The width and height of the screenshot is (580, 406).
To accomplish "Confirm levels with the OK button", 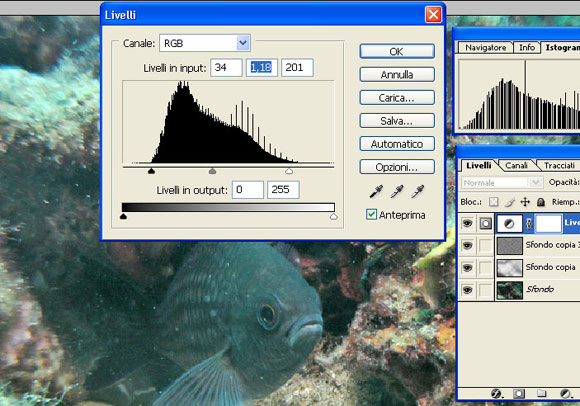I will (397, 51).
